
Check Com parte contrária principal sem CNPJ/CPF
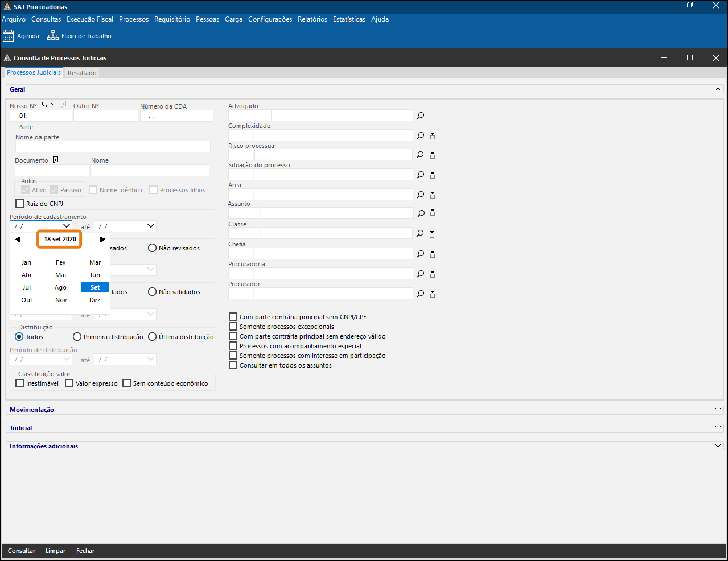coord(233,317)
